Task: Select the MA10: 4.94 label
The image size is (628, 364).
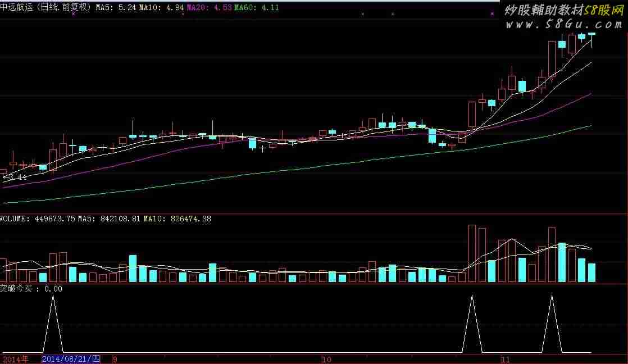Action: tap(161, 7)
